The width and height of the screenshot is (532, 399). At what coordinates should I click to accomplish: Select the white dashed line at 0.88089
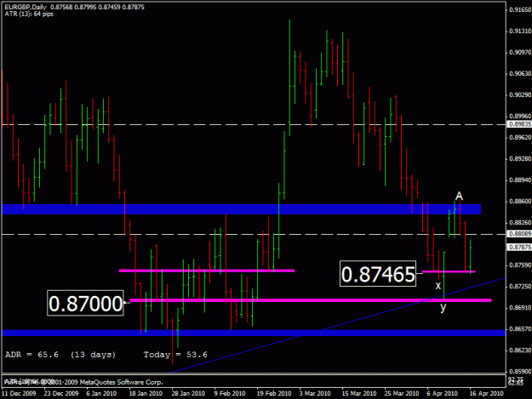coord(254,234)
